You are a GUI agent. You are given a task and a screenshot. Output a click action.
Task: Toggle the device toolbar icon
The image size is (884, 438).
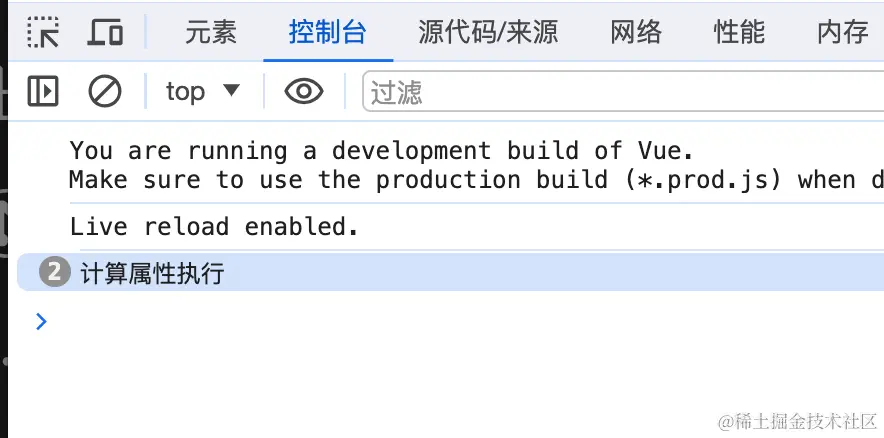[x=105, y=32]
